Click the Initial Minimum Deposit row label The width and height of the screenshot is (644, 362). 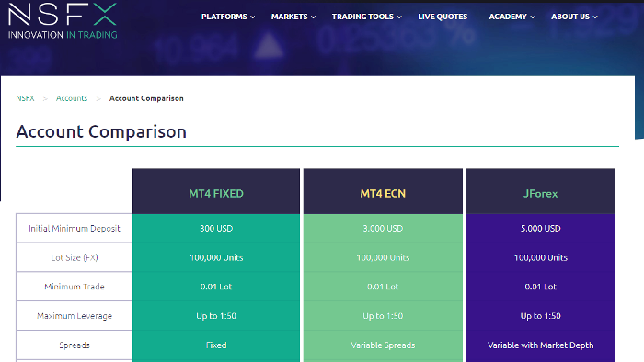75,229
